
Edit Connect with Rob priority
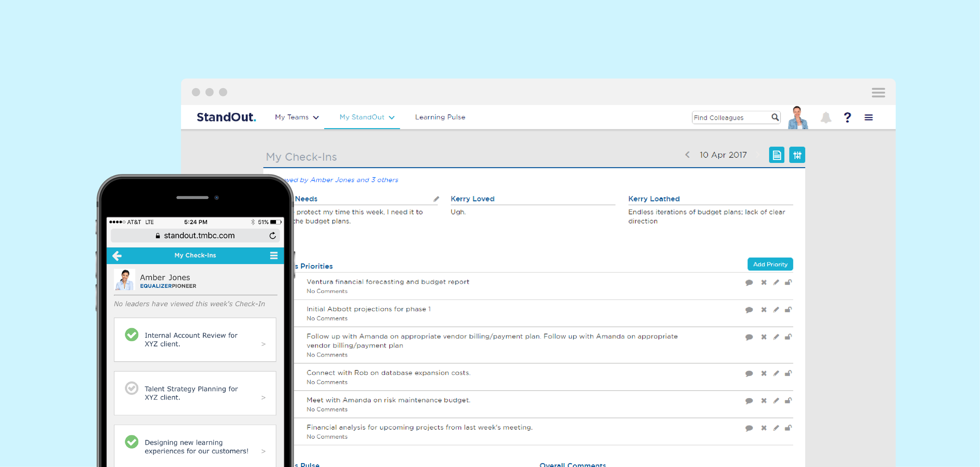776,373
